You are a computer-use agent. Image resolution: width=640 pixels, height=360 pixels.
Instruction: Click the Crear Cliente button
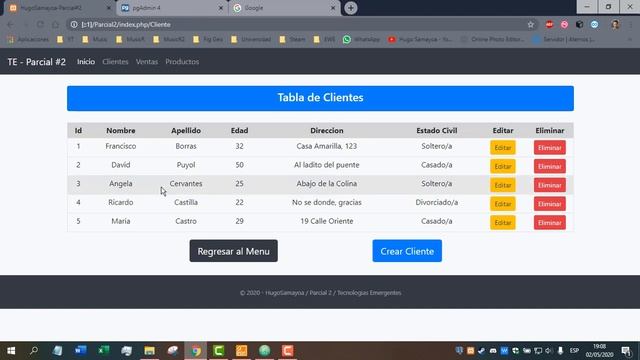click(407, 251)
